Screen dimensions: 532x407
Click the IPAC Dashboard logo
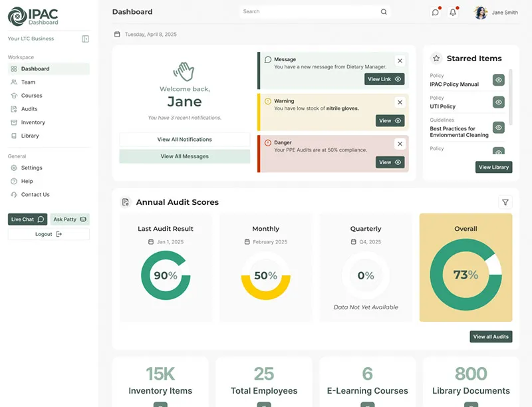[x=33, y=16]
